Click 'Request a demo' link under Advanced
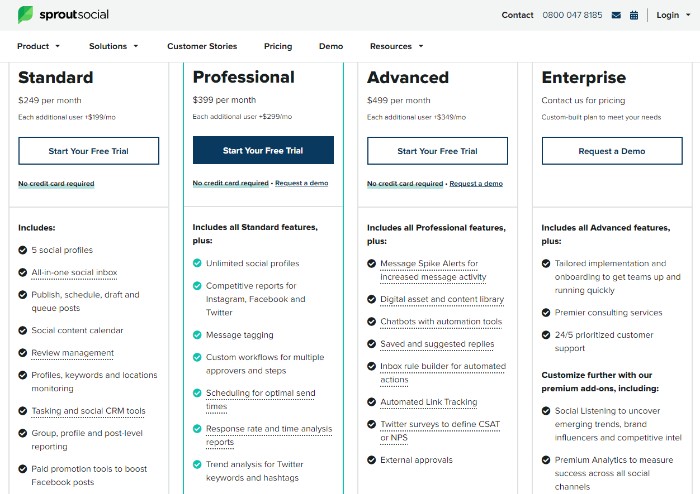The image size is (700, 494). pyautogui.click(x=476, y=183)
